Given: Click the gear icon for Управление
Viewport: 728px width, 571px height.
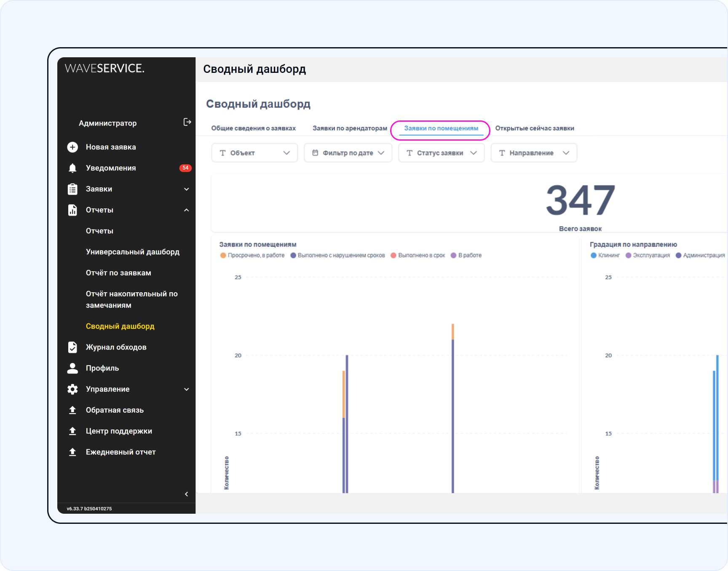Looking at the screenshot, I should tap(72, 389).
